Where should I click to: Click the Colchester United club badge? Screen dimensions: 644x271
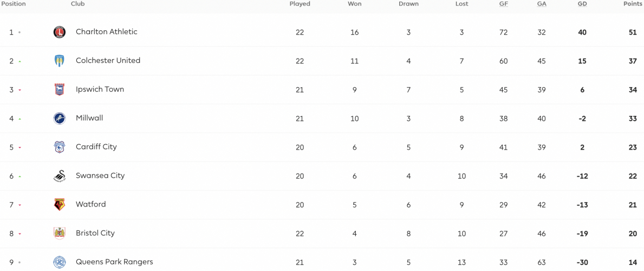point(60,61)
